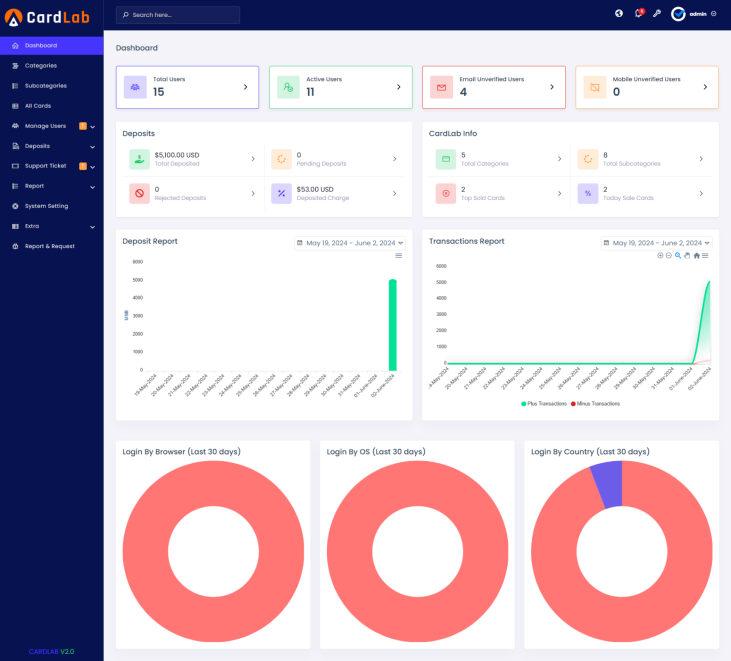Click the CardLab logo
The width and height of the screenshot is (731, 661).
coord(47,17)
